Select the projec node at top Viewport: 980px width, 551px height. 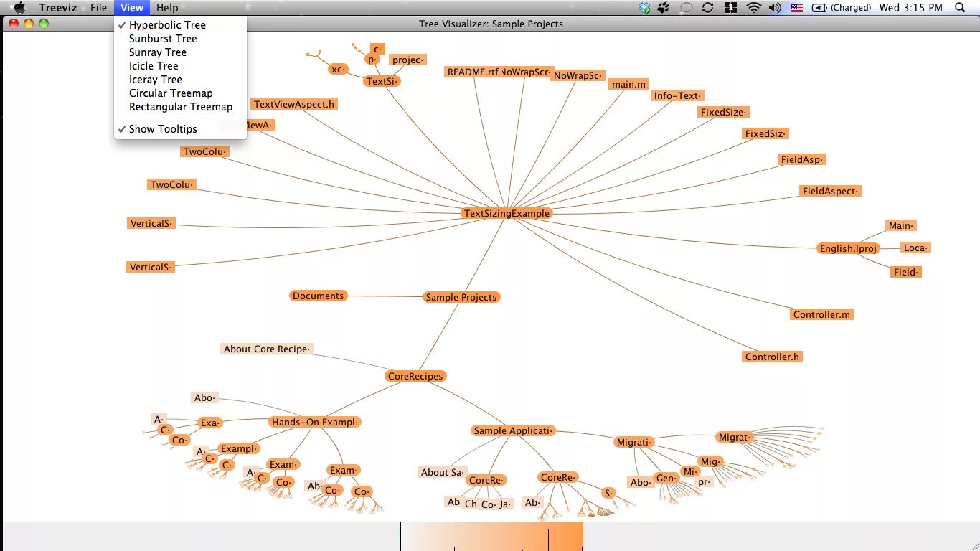pyautogui.click(x=407, y=60)
